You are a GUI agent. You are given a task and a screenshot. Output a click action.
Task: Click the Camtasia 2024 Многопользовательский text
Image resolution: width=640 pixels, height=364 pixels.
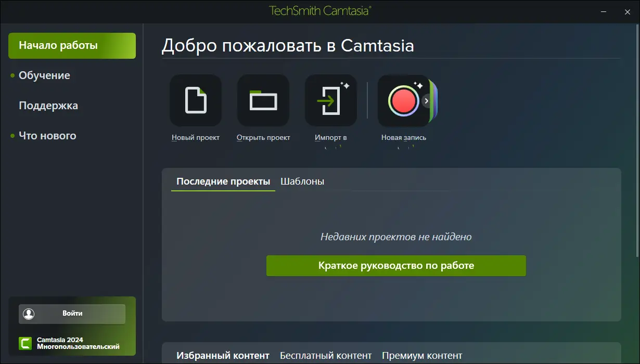pos(78,343)
